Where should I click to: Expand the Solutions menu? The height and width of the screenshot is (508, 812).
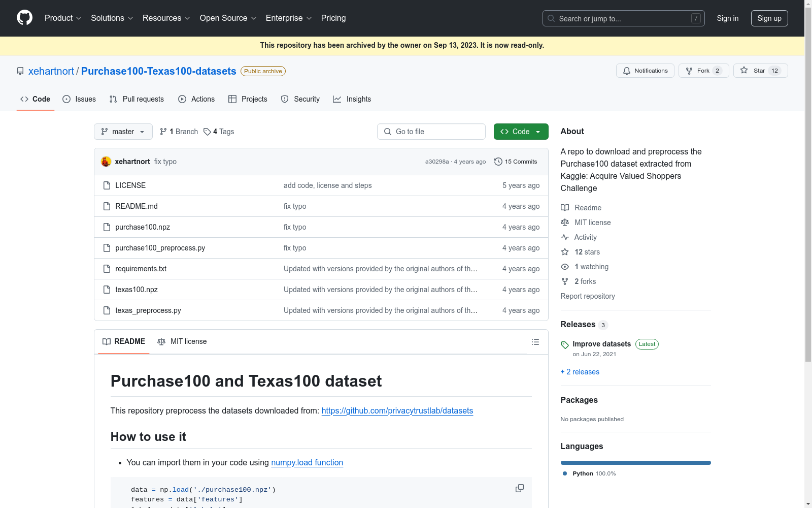click(x=112, y=18)
